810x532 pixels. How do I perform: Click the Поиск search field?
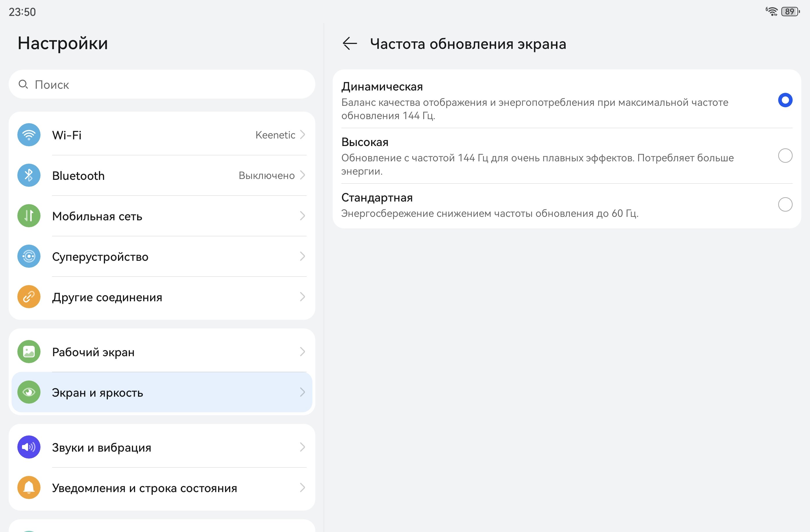click(x=162, y=84)
